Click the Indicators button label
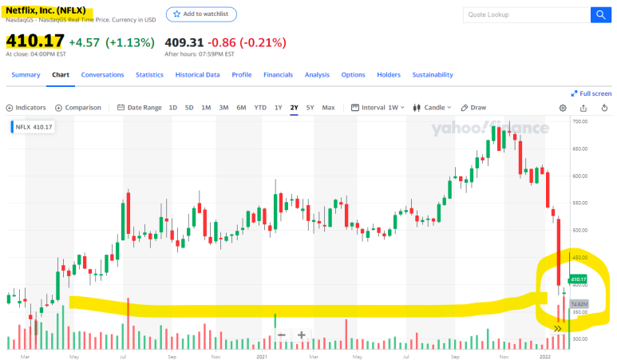 click(30, 108)
